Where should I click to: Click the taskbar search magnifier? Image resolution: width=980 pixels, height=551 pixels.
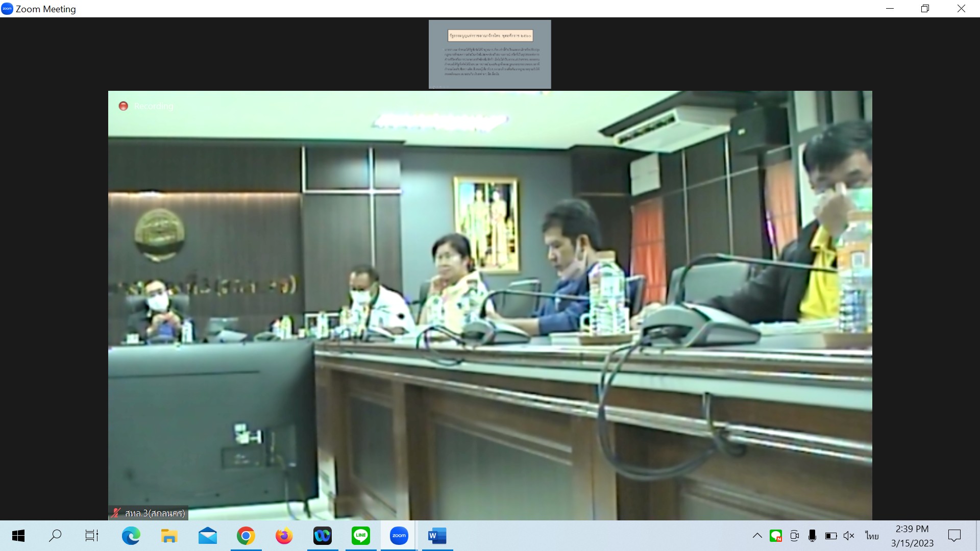point(55,536)
